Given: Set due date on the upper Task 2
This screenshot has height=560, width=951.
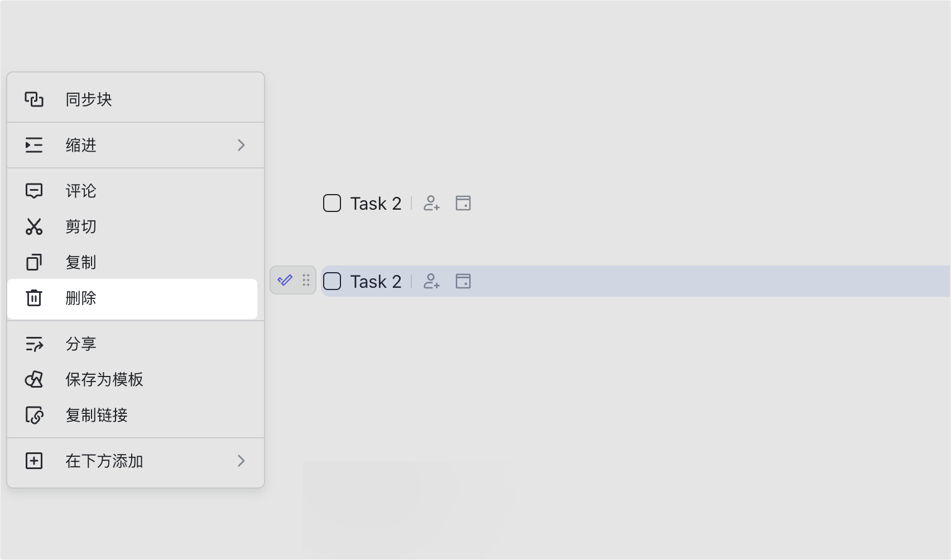Looking at the screenshot, I should tap(463, 203).
